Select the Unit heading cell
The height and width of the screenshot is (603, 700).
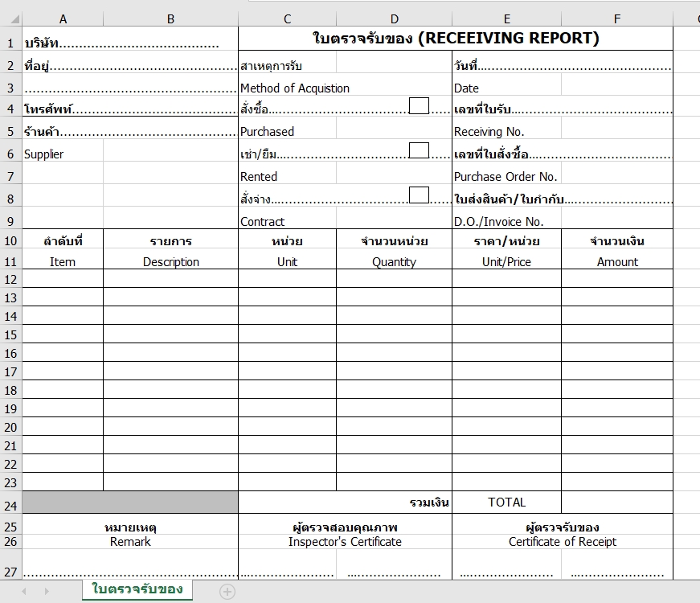click(287, 260)
